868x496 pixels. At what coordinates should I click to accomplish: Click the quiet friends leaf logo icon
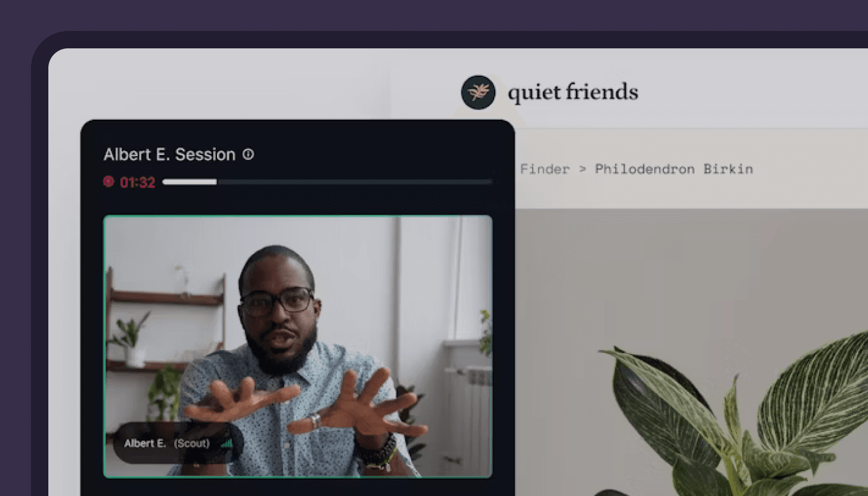(478, 92)
